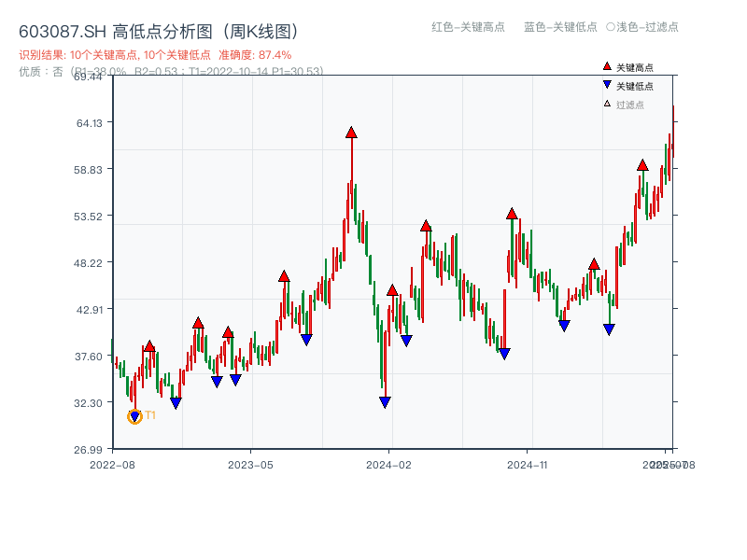Click the red high marker near 41 in early 2023
This screenshot has width=747, height=560.
pos(198,323)
